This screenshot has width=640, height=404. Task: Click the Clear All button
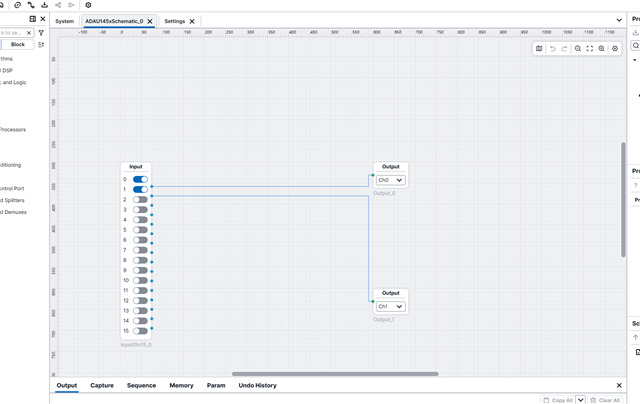pyautogui.click(x=605, y=400)
